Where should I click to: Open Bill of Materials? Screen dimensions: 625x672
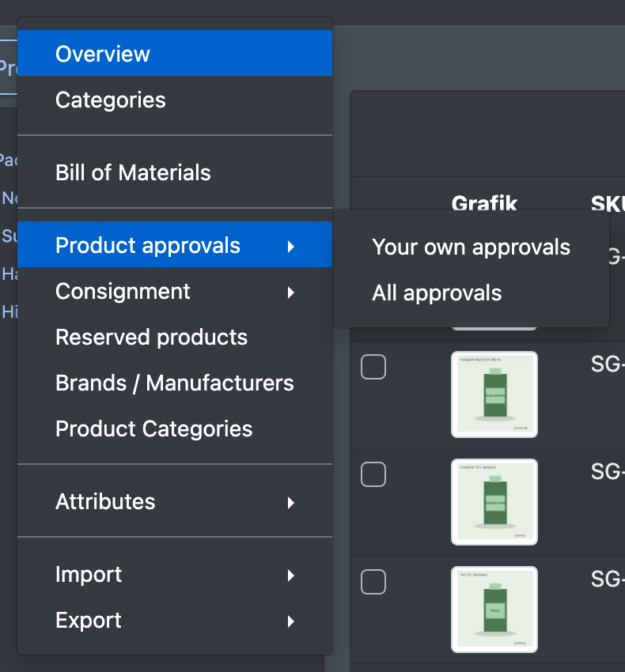pyautogui.click(x=175, y=172)
